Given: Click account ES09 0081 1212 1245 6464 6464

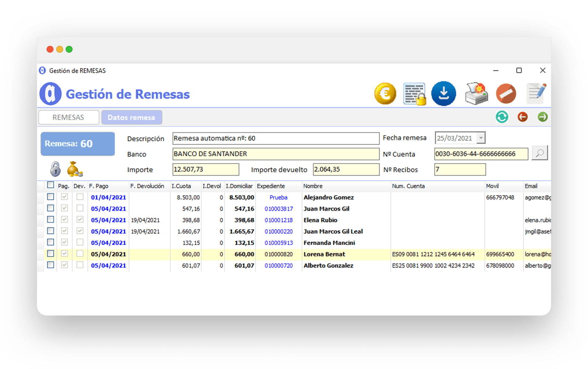Looking at the screenshot, I should coord(433,254).
